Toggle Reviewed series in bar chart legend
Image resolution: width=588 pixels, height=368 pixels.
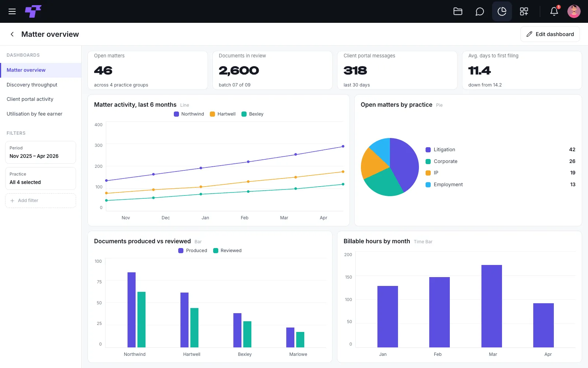[227, 251]
